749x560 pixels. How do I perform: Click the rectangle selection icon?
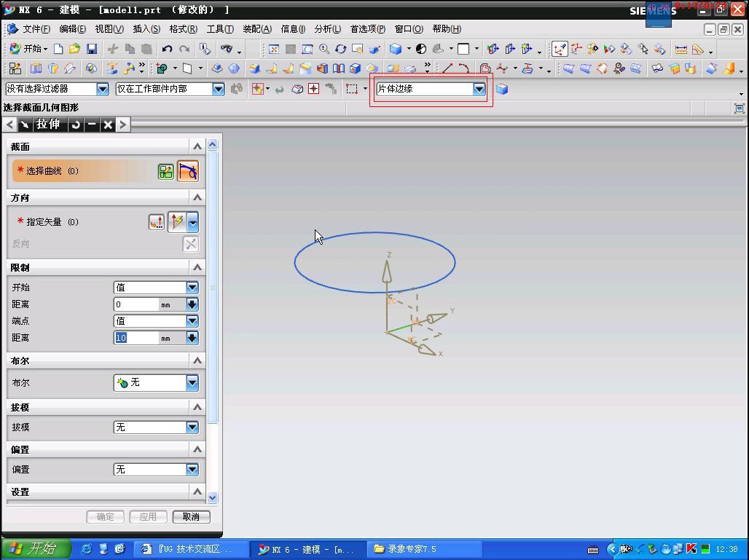click(x=352, y=89)
